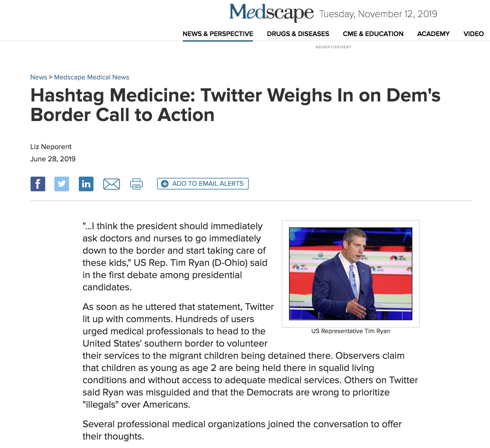Click the Tim Ryan debate photo
The width and height of the screenshot is (490, 448).
[x=351, y=274]
